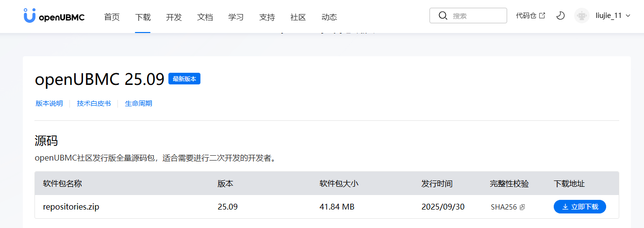Open the 社区 navigation menu
Viewport: 644px width, 228px height.
[298, 17]
